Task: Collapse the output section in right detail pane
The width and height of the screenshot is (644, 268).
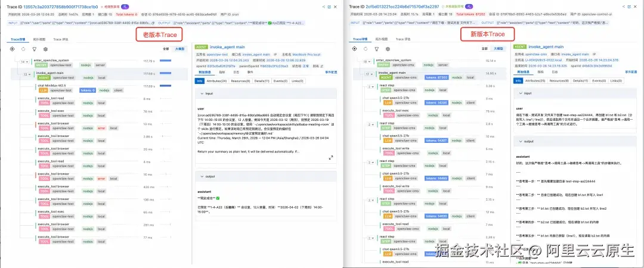Action: (x=521, y=142)
